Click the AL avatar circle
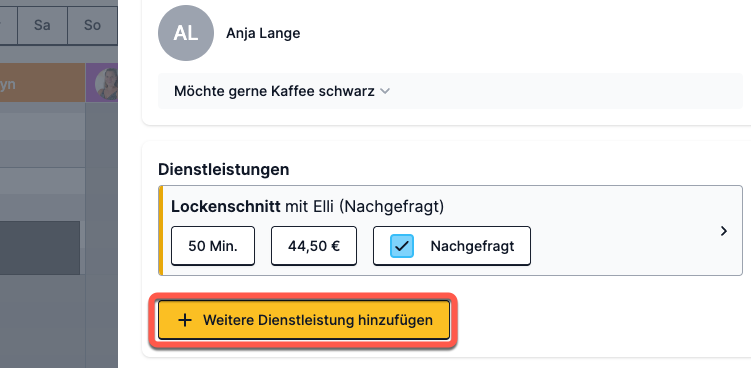The image size is (751, 368). [186, 33]
